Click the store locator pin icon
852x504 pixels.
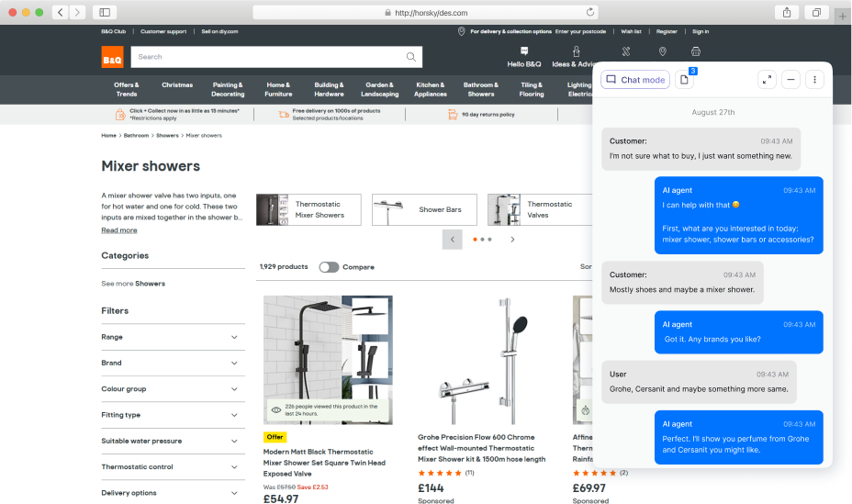point(662,51)
